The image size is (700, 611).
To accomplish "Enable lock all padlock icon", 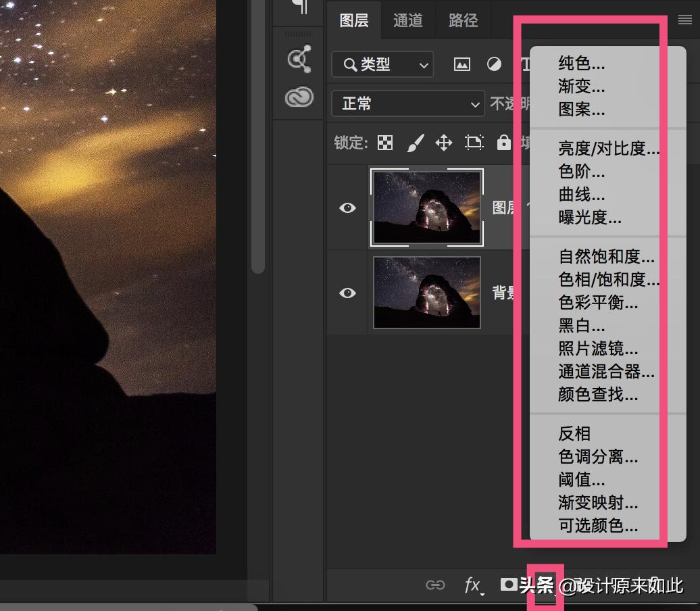I will tap(503, 143).
